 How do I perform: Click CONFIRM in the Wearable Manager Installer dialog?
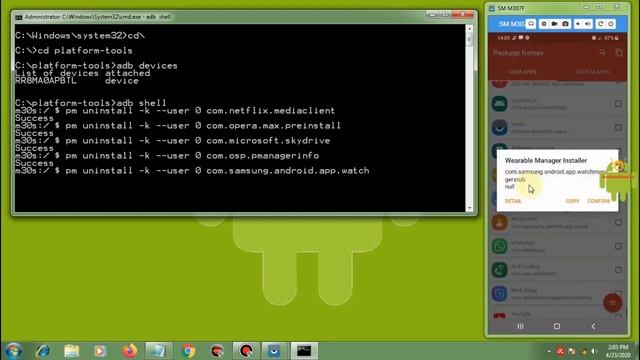(x=599, y=201)
